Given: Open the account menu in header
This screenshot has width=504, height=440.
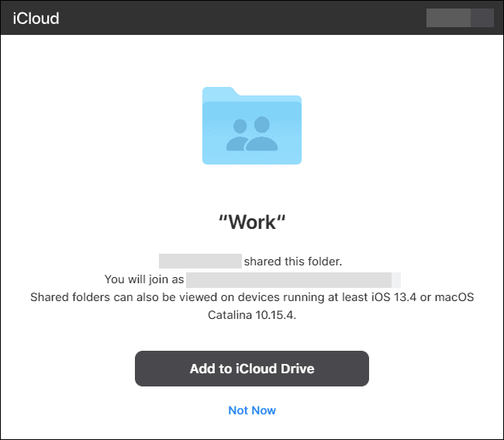Looking at the screenshot, I should (460, 18).
